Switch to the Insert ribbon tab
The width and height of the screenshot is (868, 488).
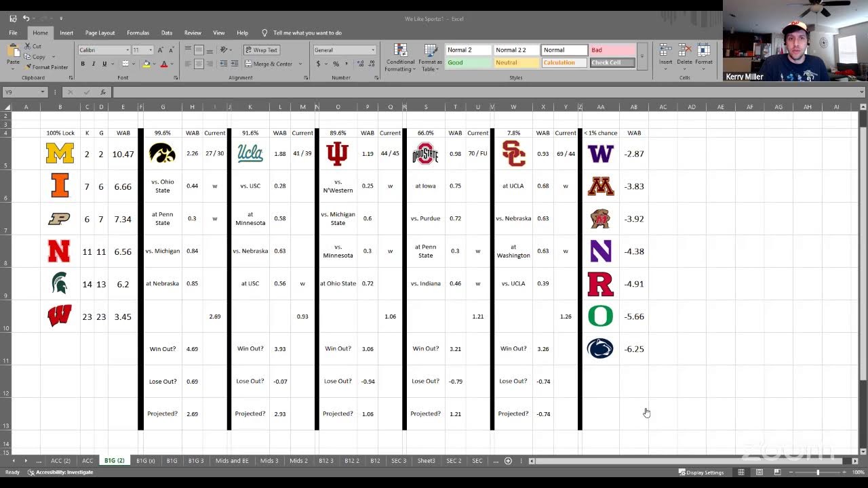tap(66, 33)
